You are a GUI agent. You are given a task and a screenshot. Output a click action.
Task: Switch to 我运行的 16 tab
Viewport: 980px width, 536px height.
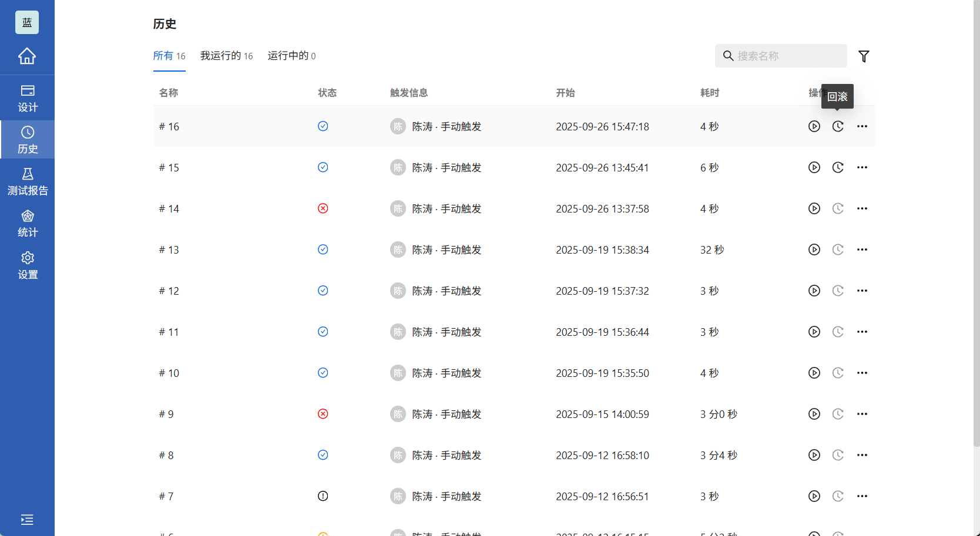click(227, 56)
